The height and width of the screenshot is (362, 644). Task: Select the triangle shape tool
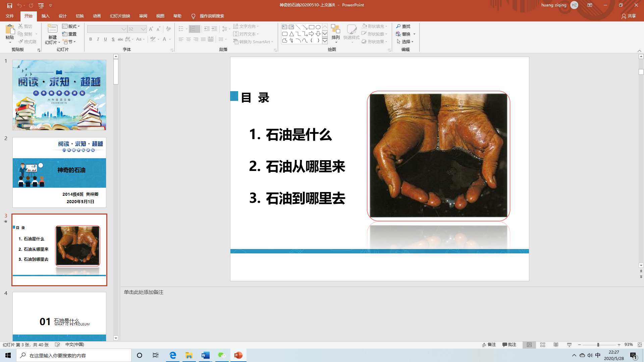291,34
